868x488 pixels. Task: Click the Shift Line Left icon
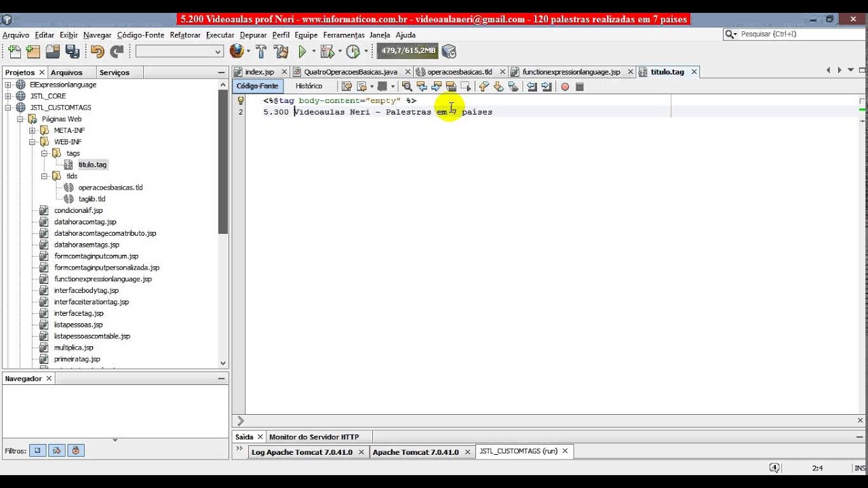coord(532,87)
